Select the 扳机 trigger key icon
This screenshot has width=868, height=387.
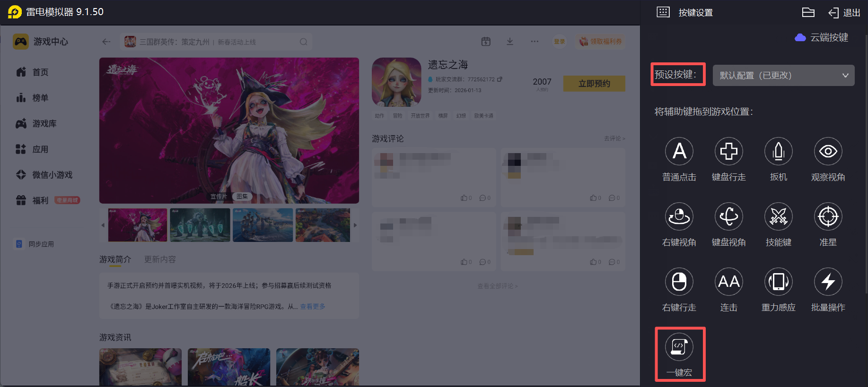pyautogui.click(x=779, y=151)
